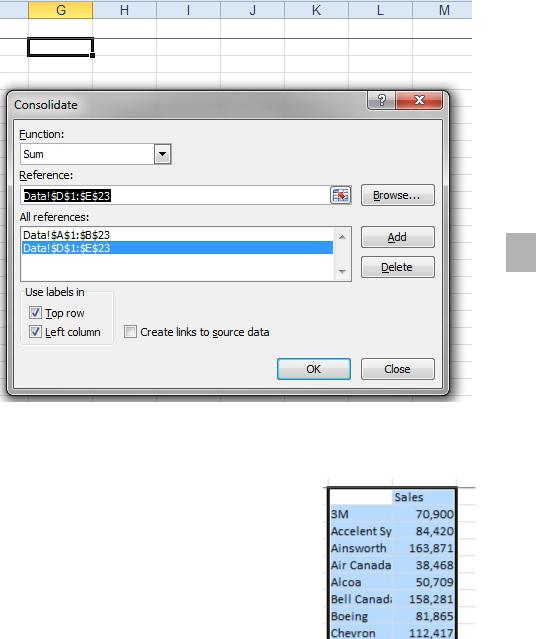Select column H header
The width and height of the screenshot is (536, 639).
pyautogui.click(x=125, y=10)
